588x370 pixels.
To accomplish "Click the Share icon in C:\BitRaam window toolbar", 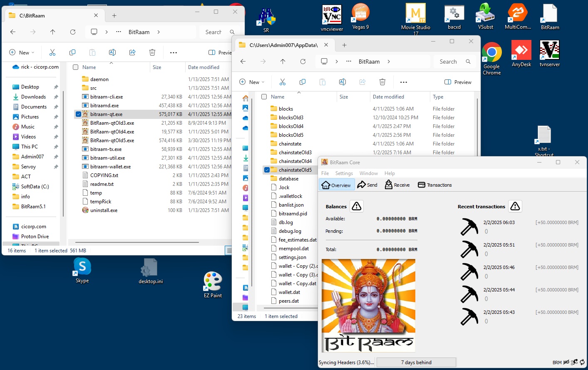I will point(132,52).
